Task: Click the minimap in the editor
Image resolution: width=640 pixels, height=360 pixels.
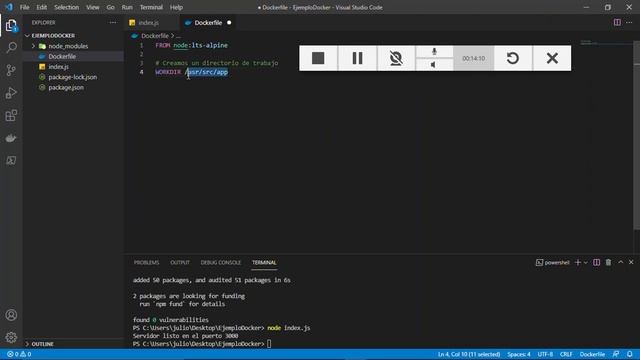Action: (x=606, y=42)
